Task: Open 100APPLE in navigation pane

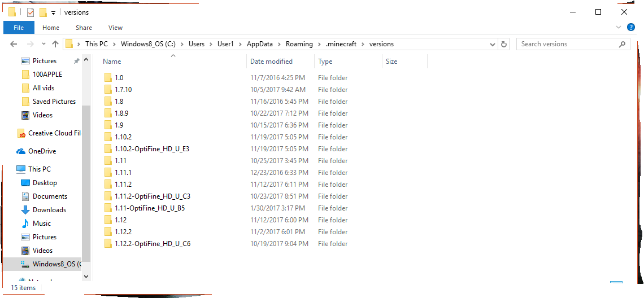Action: click(x=47, y=74)
